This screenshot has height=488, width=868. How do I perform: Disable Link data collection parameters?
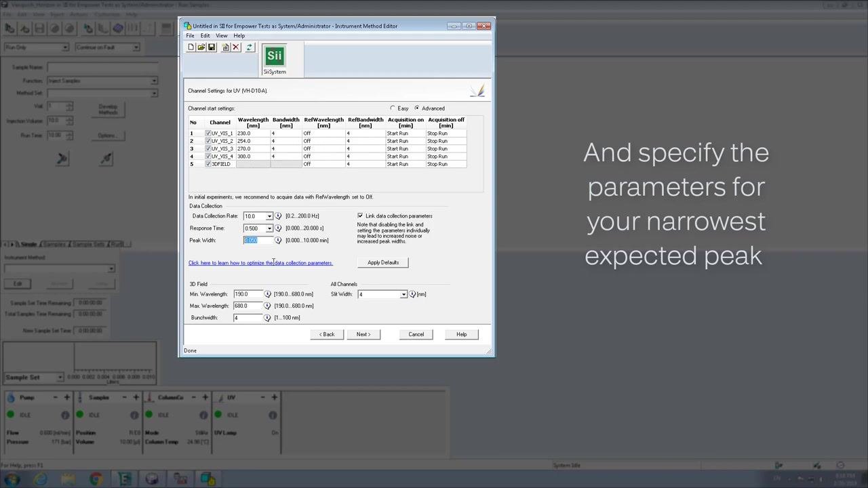360,216
